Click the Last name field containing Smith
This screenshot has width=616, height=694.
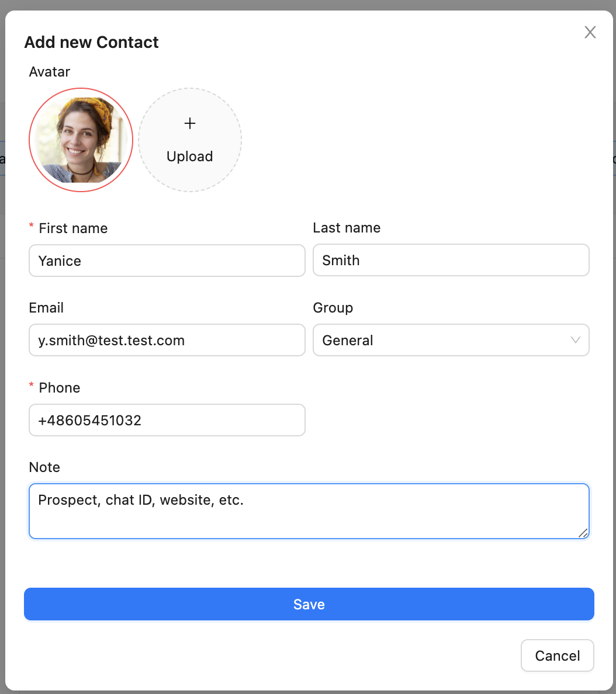[x=451, y=260]
